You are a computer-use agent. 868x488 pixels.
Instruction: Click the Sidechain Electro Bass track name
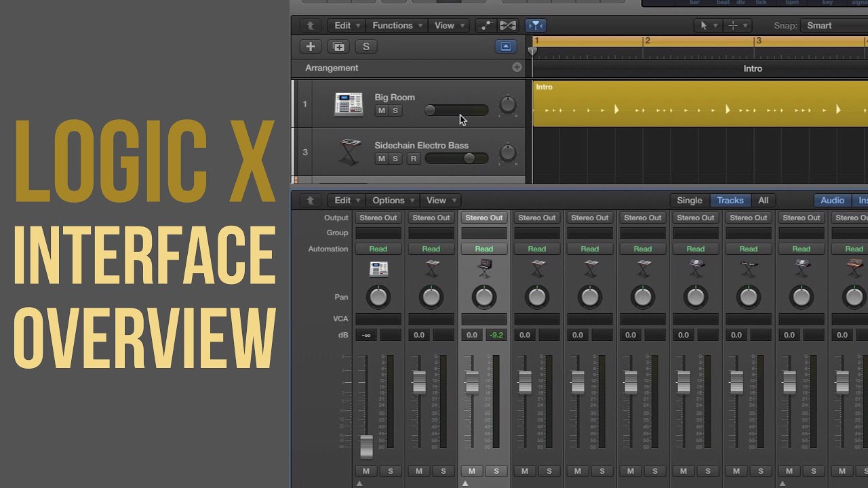421,146
